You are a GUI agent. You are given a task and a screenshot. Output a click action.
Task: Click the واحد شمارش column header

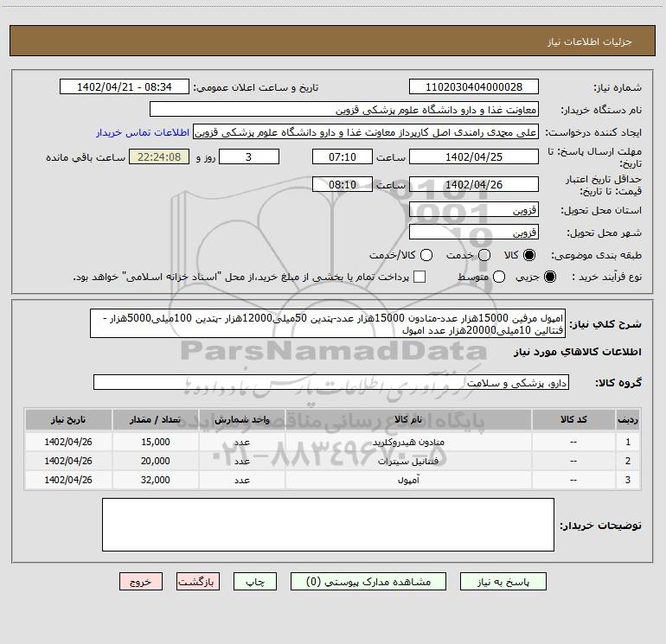241,420
